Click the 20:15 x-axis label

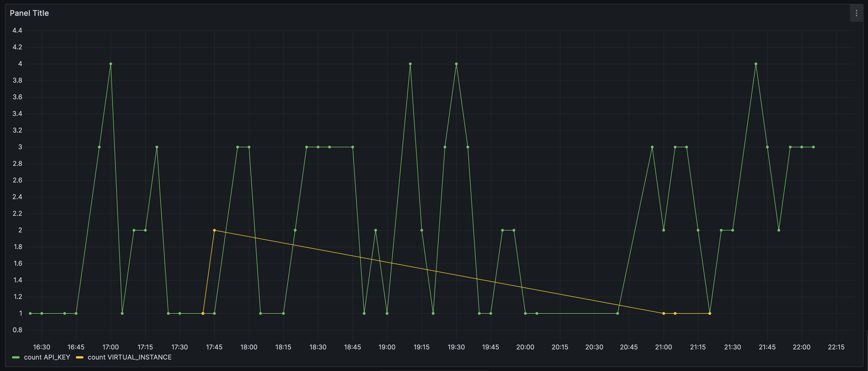click(x=560, y=347)
